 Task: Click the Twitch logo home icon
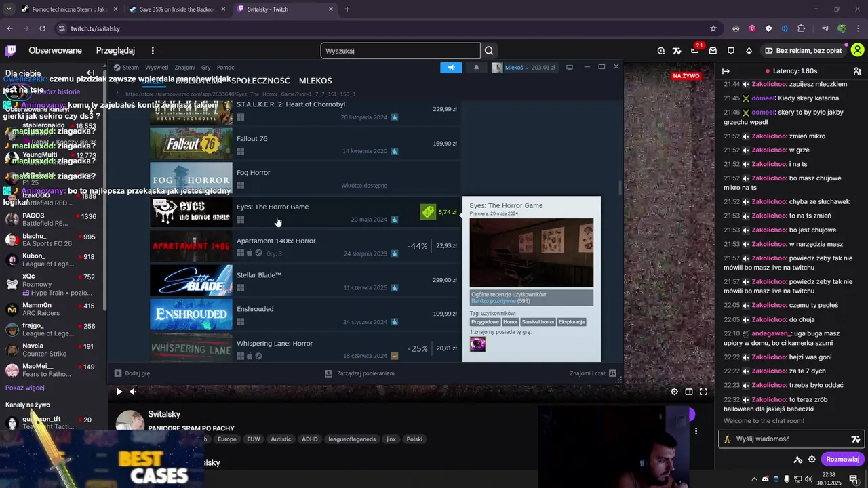coord(11,50)
